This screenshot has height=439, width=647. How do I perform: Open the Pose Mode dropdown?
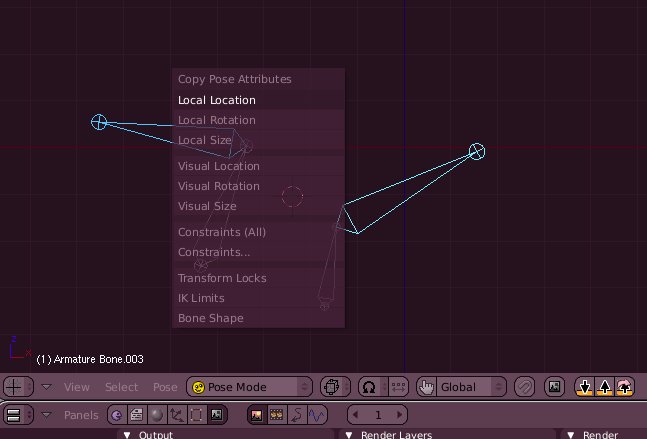249,387
